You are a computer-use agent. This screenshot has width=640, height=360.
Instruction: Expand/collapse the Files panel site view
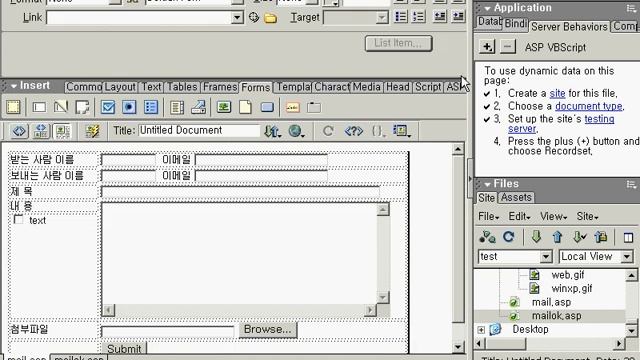click(x=629, y=237)
